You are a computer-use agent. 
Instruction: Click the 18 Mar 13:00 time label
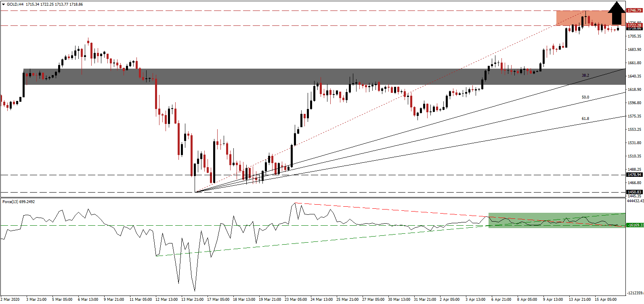tap(244, 300)
